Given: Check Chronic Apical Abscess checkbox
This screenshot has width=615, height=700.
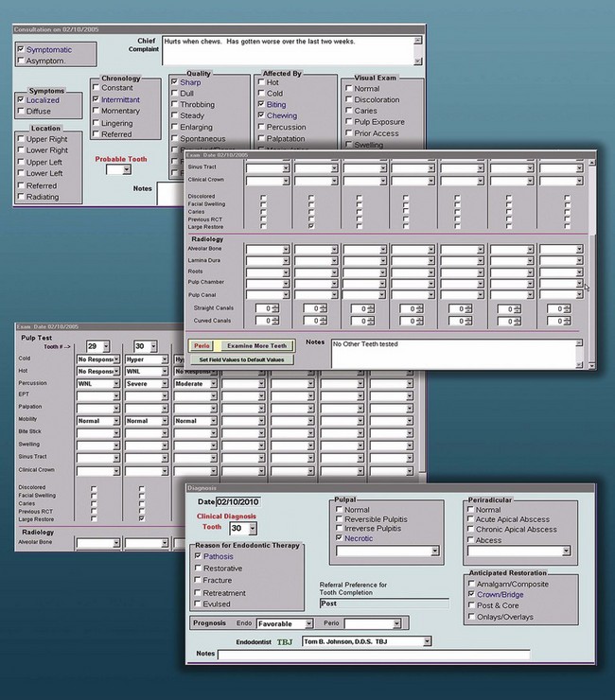Looking at the screenshot, I should (x=470, y=529).
